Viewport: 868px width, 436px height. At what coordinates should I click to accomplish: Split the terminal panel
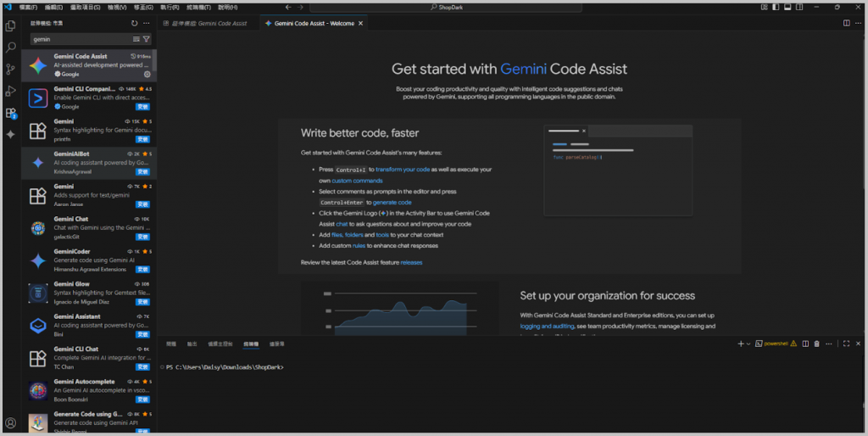pos(805,344)
